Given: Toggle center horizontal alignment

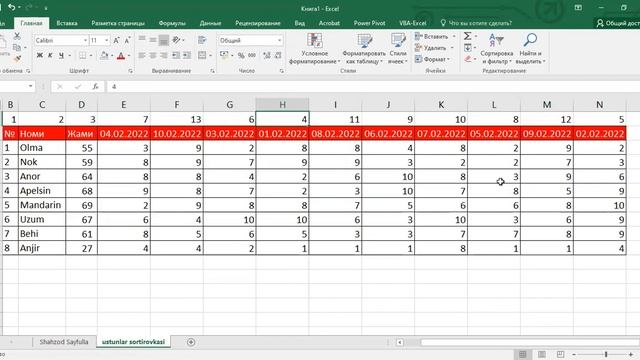Looking at the screenshot, I should coord(153,55).
